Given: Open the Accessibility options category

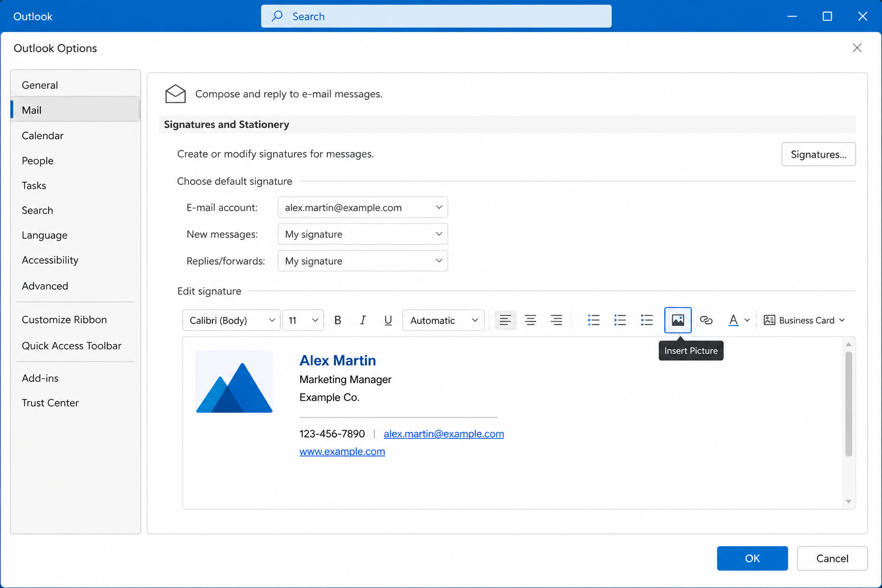Looking at the screenshot, I should coord(75,260).
